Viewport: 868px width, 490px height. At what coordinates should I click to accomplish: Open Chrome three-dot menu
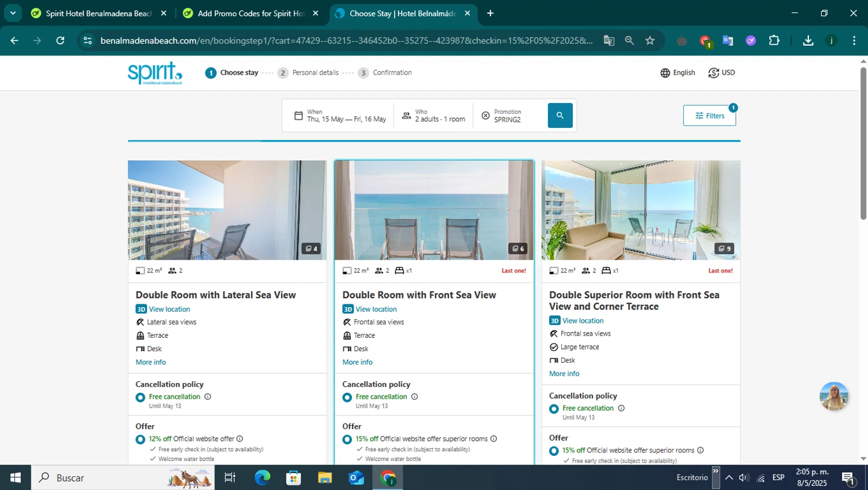click(854, 40)
